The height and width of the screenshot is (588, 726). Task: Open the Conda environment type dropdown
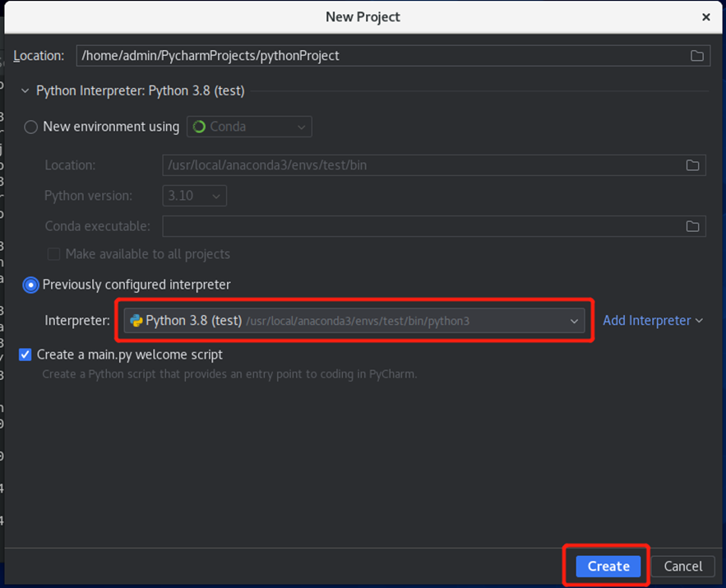click(249, 127)
